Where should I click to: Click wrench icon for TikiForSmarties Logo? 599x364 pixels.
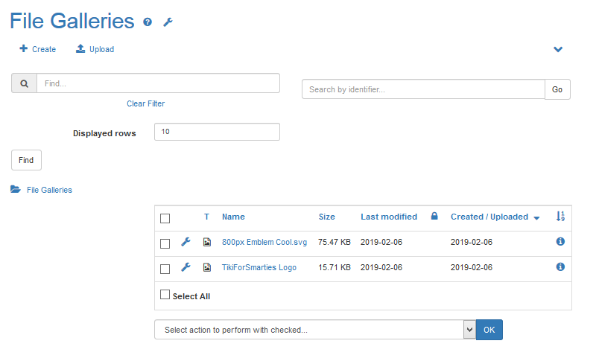(186, 267)
